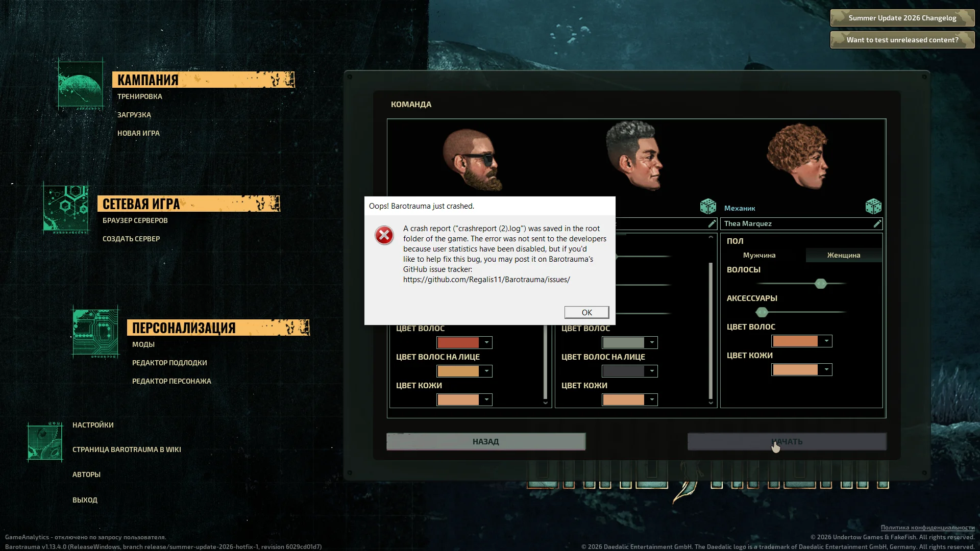The height and width of the screenshot is (551, 980).
Task: Confirm the crash dialog with OK
Action: pyautogui.click(x=587, y=312)
